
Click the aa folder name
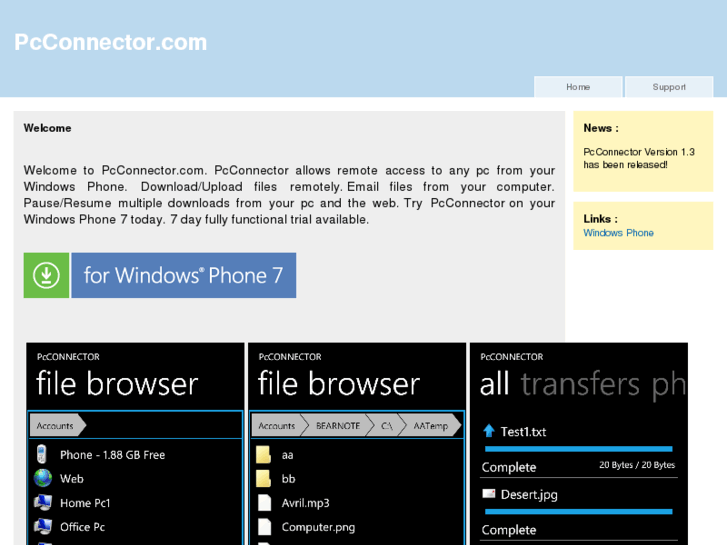coord(287,455)
